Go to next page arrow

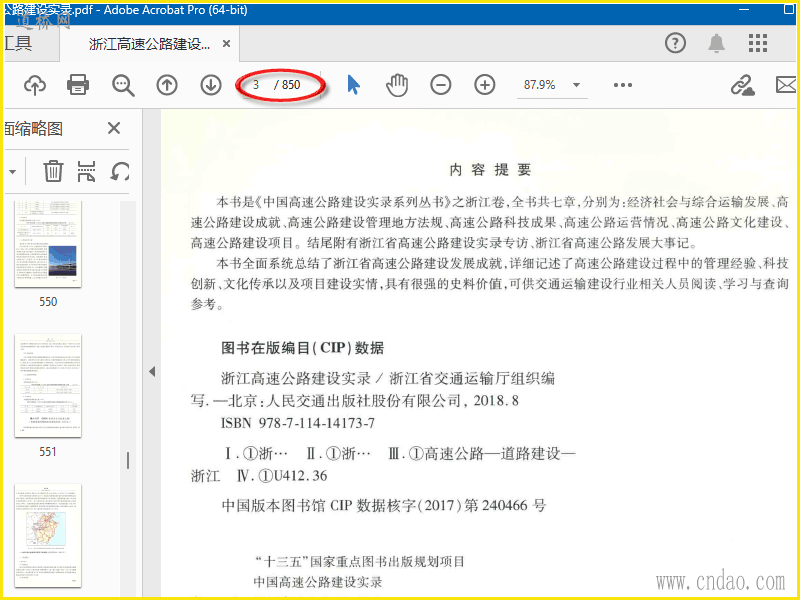click(x=211, y=85)
